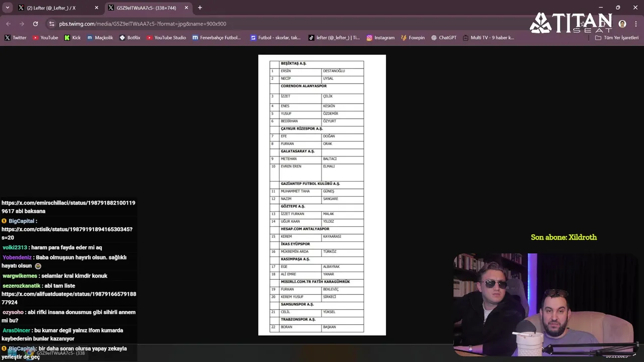
Task: Click the GAZİANTEP FUTBOL KULÜBÜ A.Ş. heading
Action: (310, 184)
